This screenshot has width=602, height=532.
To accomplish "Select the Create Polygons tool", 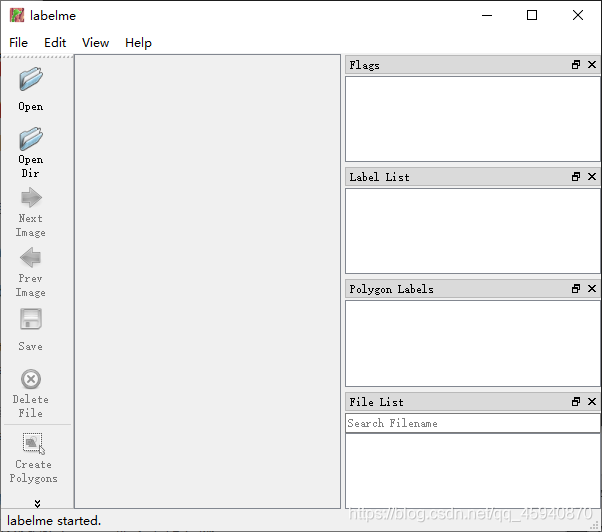I will tap(33, 443).
